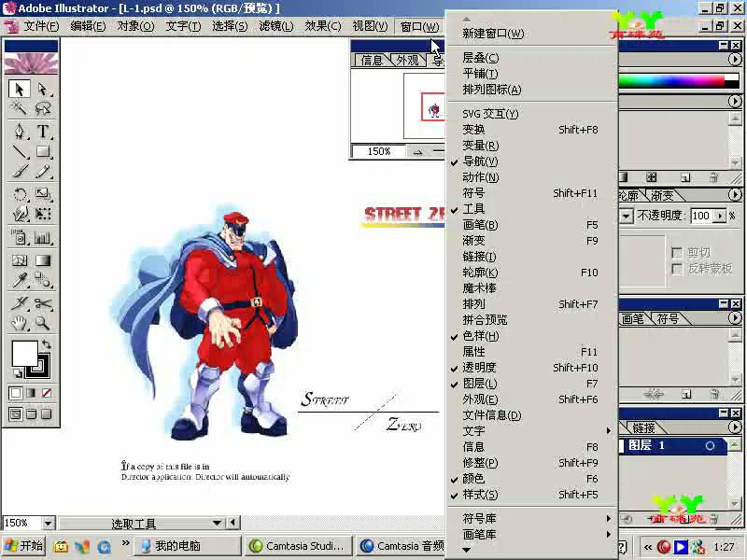This screenshot has width=747, height=560.
Task: Expand the 符号库 submenu
Action: pos(532,519)
